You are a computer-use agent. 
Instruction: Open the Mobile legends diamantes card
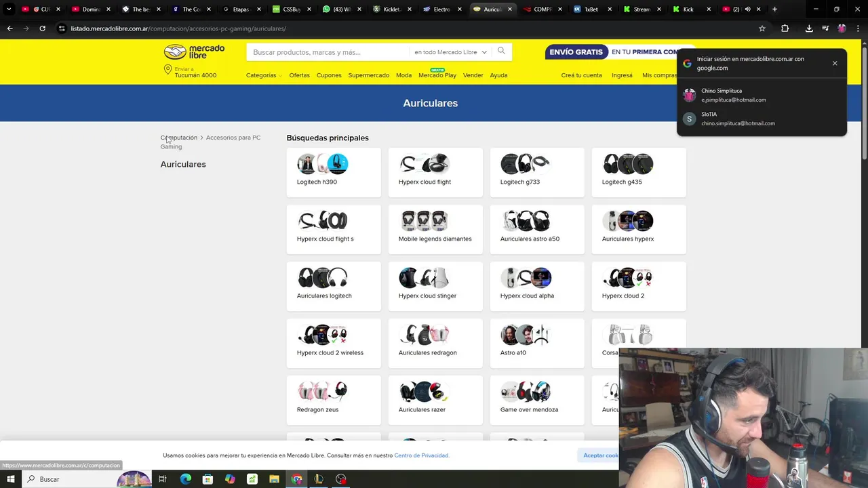pos(435,229)
